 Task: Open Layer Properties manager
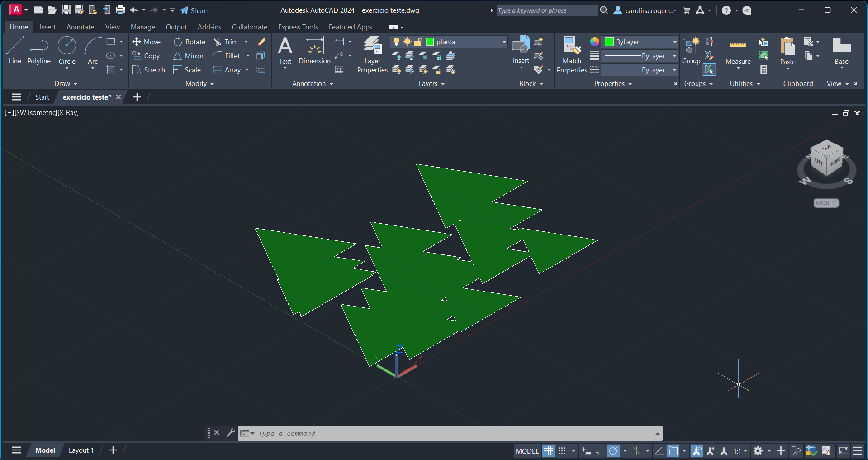click(372, 55)
